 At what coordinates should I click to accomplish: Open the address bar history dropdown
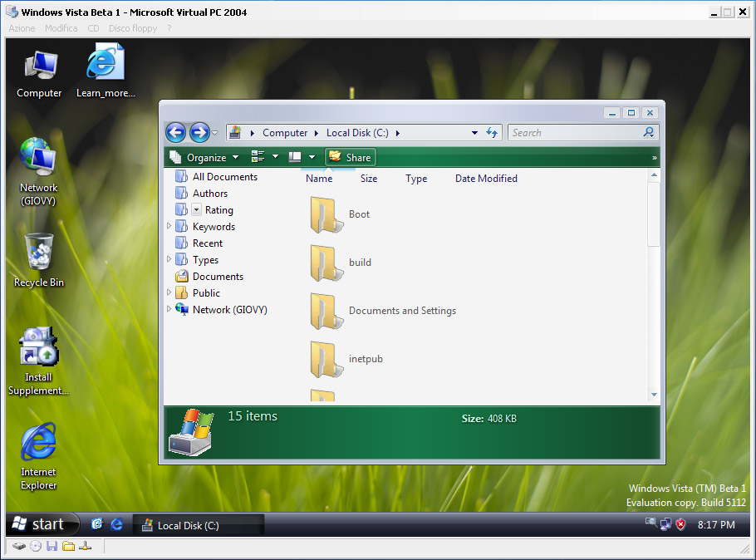pyautogui.click(x=474, y=133)
